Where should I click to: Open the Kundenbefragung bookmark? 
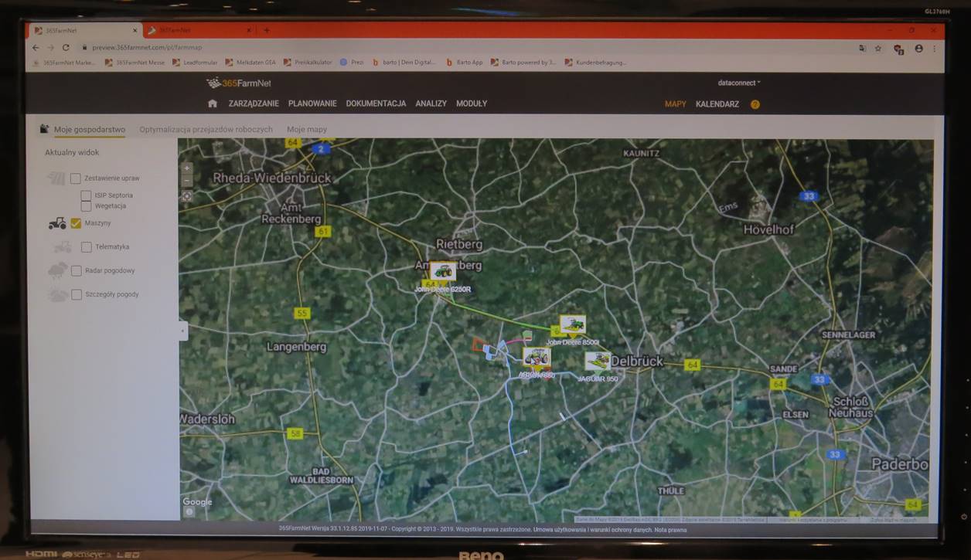(x=596, y=63)
